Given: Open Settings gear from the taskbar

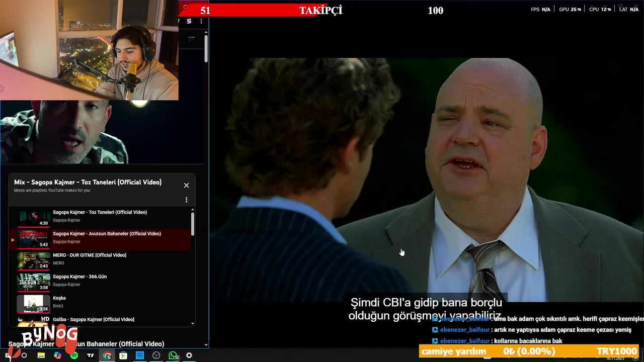Looking at the screenshot, I should 189,355.
